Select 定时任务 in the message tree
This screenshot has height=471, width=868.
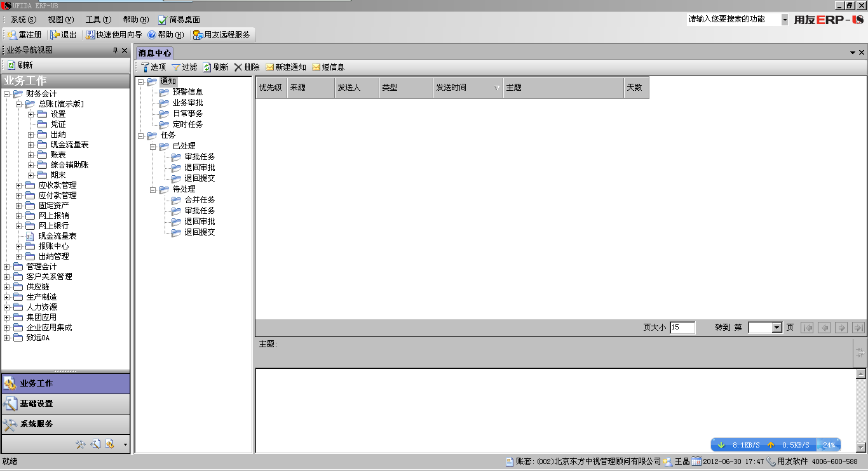point(187,124)
